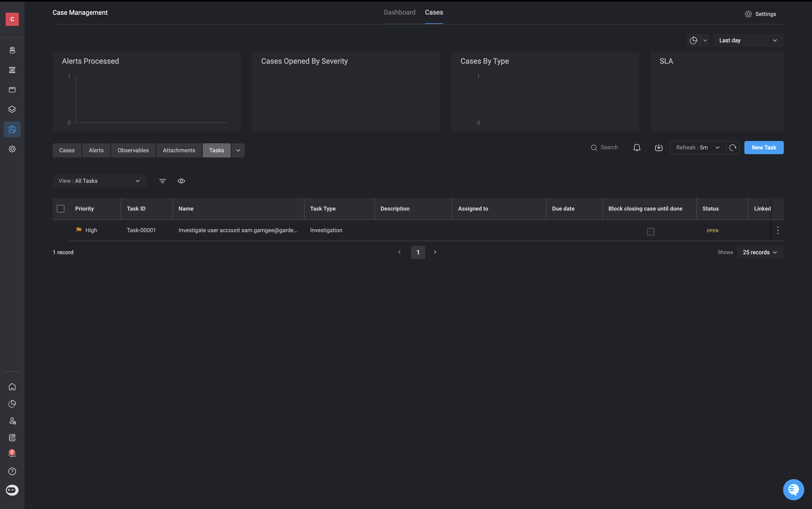
Task: Select the Observables tab
Action: pyautogui.click(x=133, y=150)
